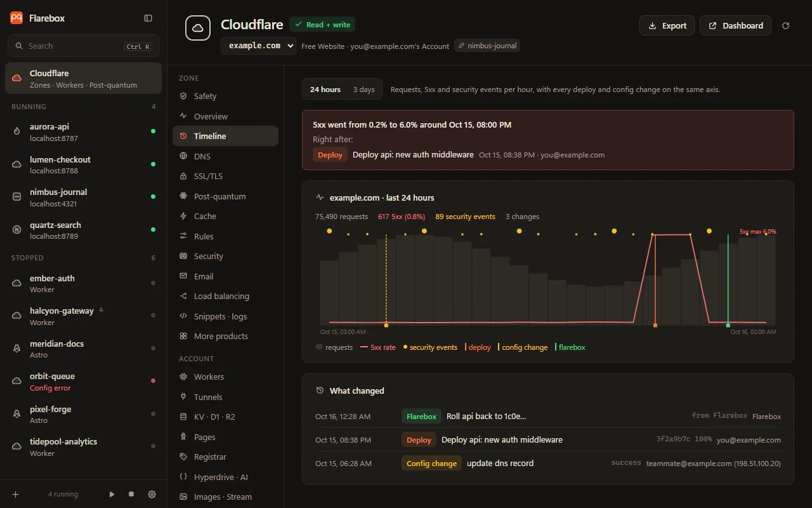
Task: Click the Safety shield icon
Action: 183,96
